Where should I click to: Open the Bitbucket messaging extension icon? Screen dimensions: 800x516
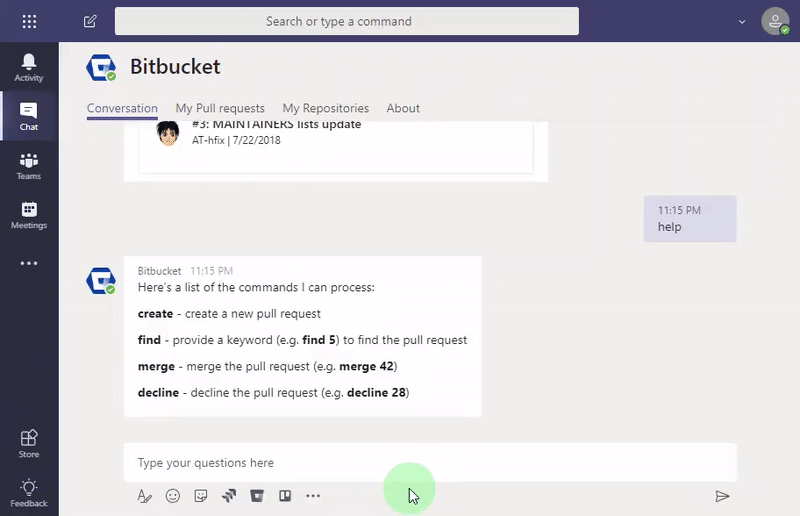pos(257,496)
